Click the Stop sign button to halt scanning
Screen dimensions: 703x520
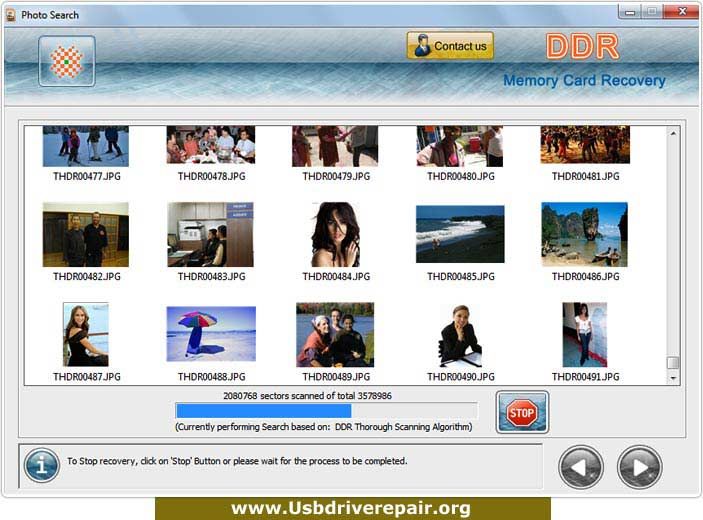(x=522, y=412)
